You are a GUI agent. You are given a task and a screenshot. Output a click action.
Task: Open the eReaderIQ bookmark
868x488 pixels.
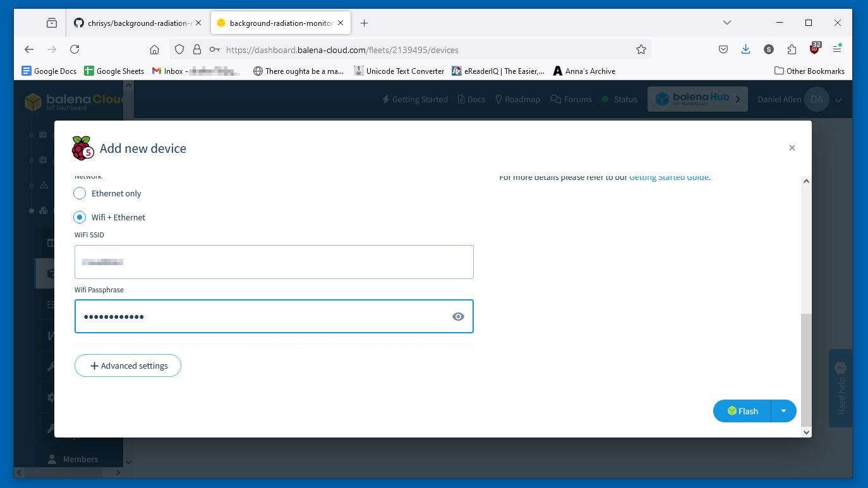(x=498, y=71)
